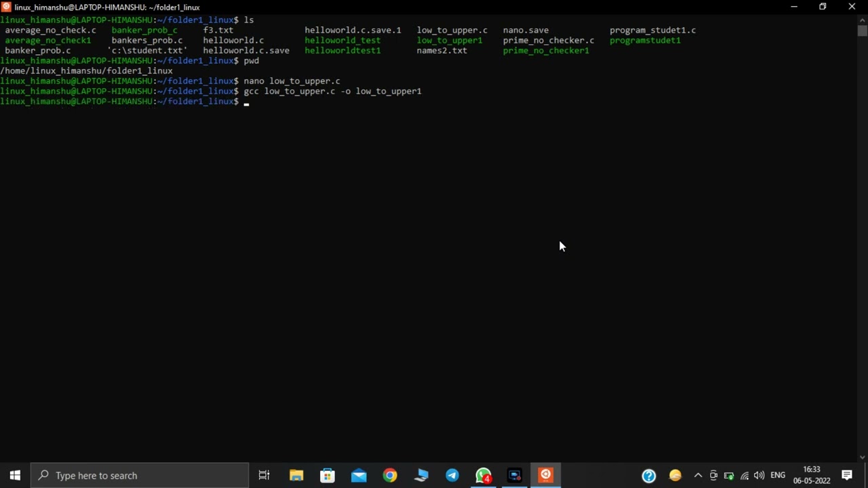Close the terminal window

[852, 7]
